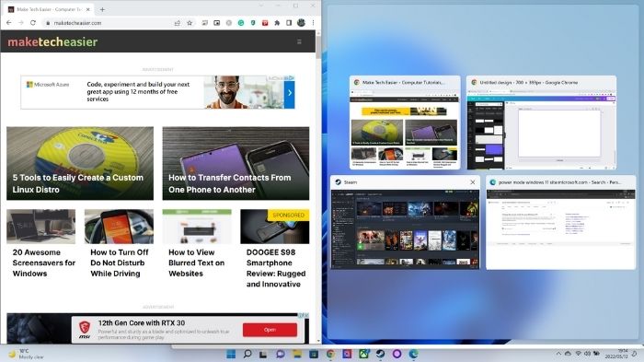Close the Steam snap thumbnail

[472, 182]
